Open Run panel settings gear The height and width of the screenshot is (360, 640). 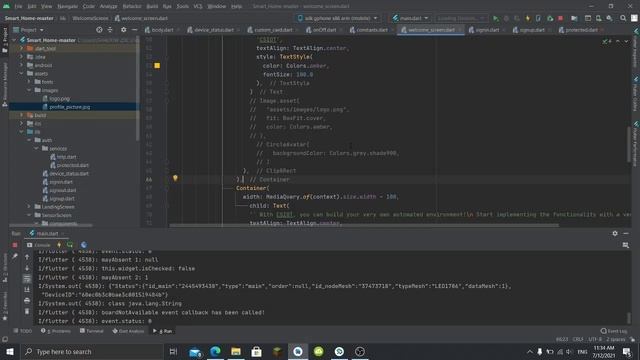pyautogui.click(x=615, y=233)
